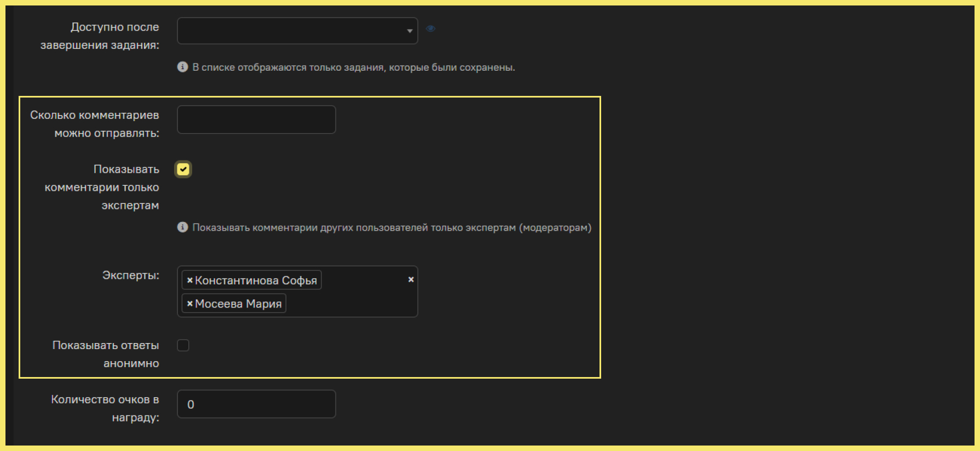Click 'В списке отображаются только задания' hint text

tap(354, 67)
